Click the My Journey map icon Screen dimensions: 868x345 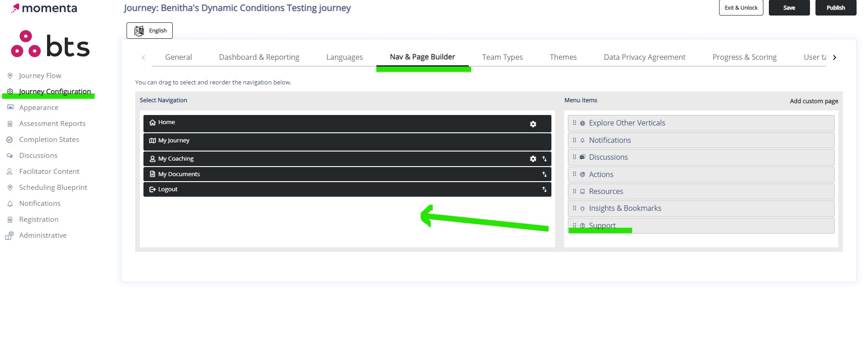(153, 141)
